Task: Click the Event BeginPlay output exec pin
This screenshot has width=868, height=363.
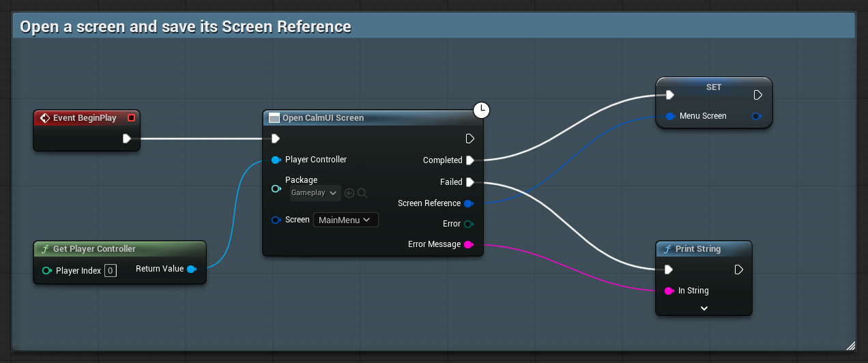Action: click(x=127, y=139)
